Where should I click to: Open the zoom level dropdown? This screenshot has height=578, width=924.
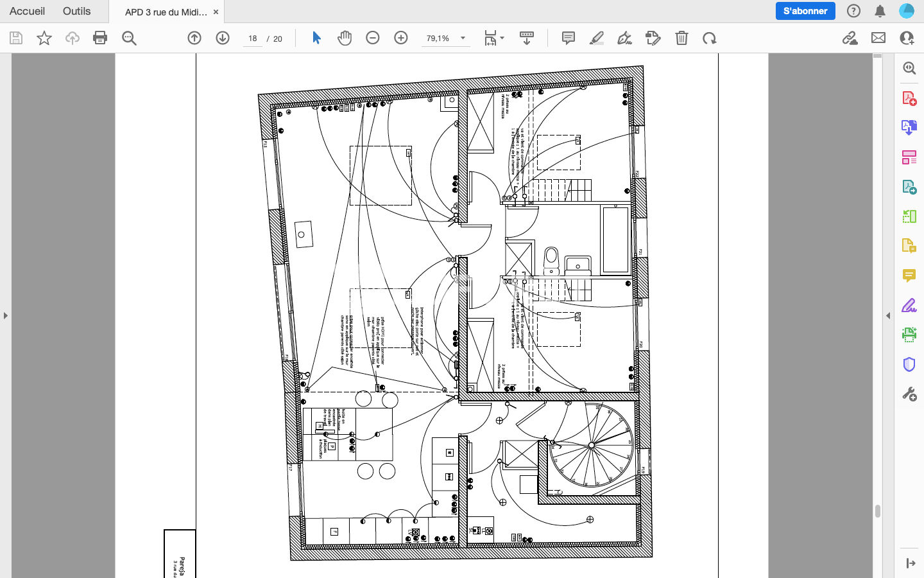[x=463, y=38]
